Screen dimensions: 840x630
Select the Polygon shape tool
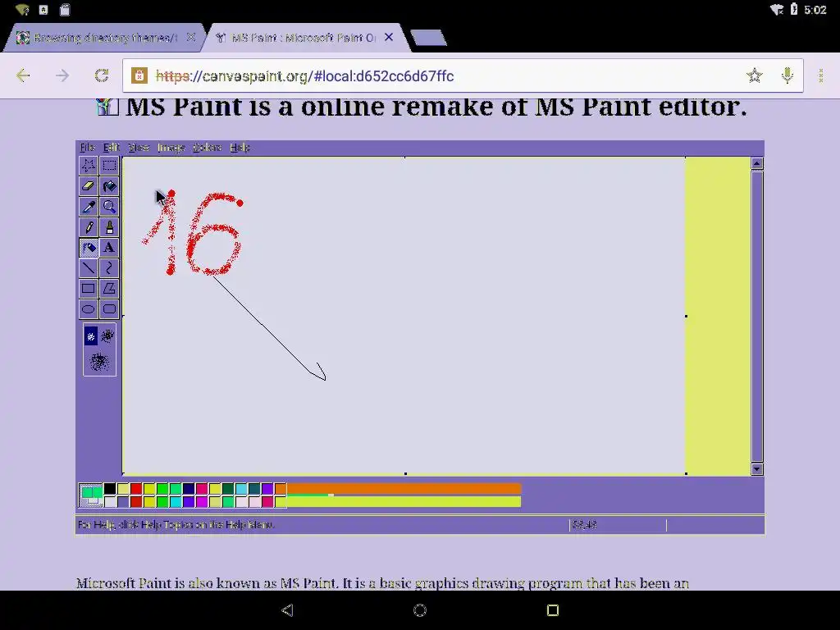(109, 289)
